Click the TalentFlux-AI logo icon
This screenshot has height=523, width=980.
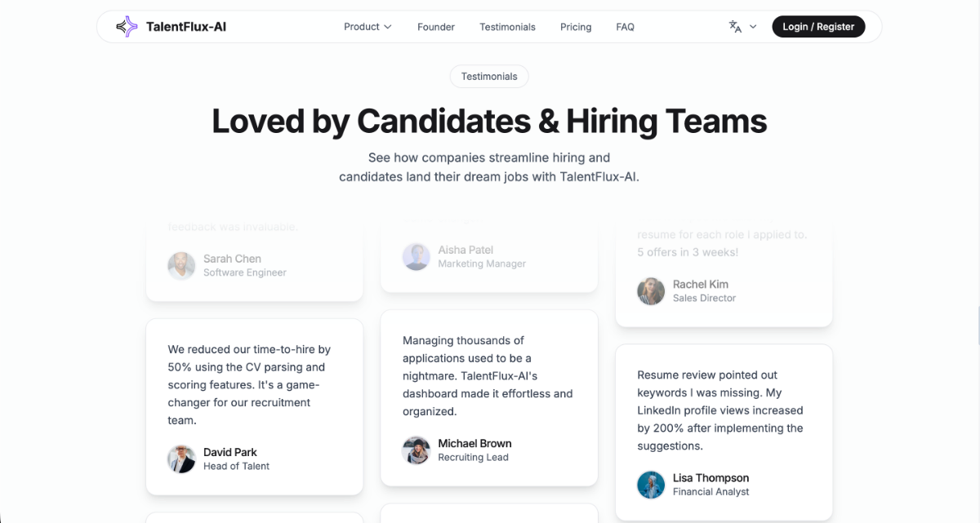point(125,26)
